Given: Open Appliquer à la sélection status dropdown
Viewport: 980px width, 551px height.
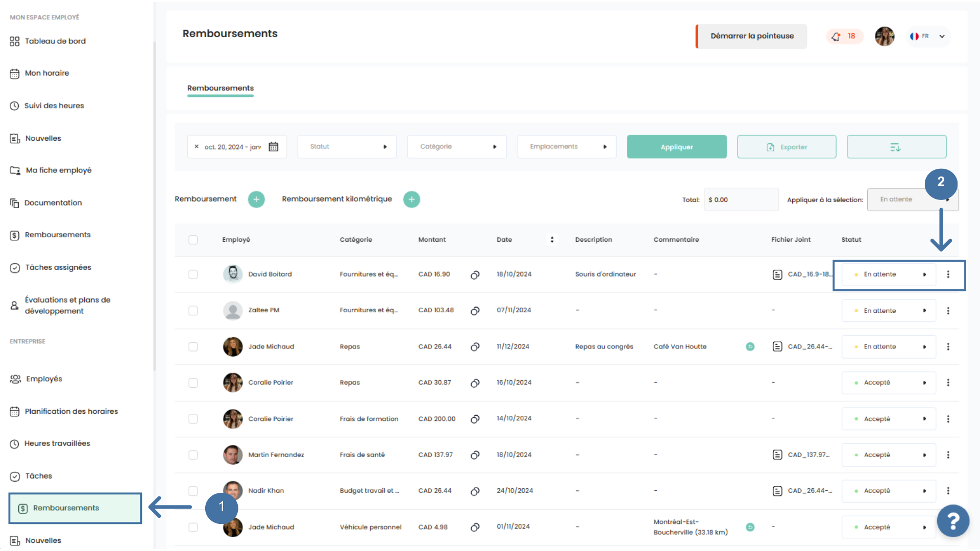Looking at the screenshot, I should click(913, 199).
